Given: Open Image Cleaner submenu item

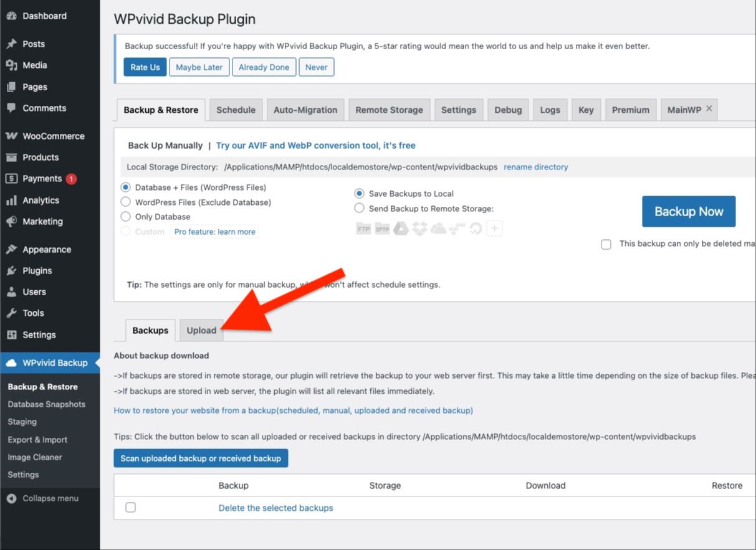Looking at the screenshot, I should pyautogui.click(x=35, y=457).
